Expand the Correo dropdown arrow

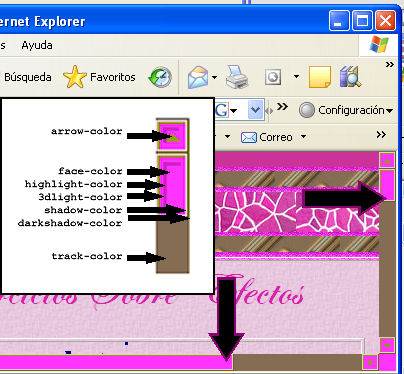pos(303,136)
